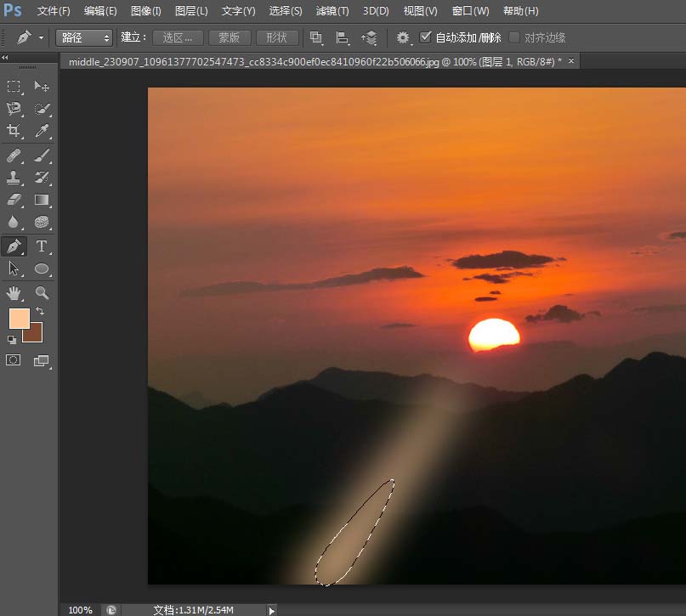Select the Eyedropper tool

pos(40,132)
